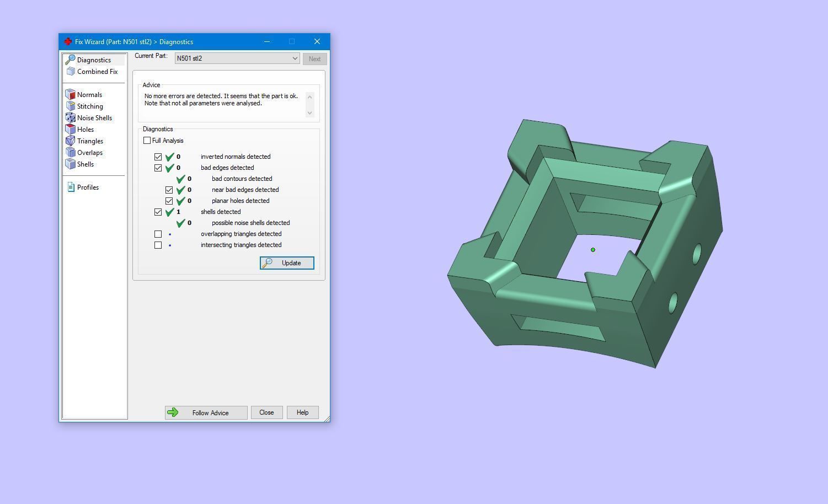Image resolution: width=828 pixels, height=504 pixels.
Task: Go to the Normals page
Action: [x=89, y=94]
